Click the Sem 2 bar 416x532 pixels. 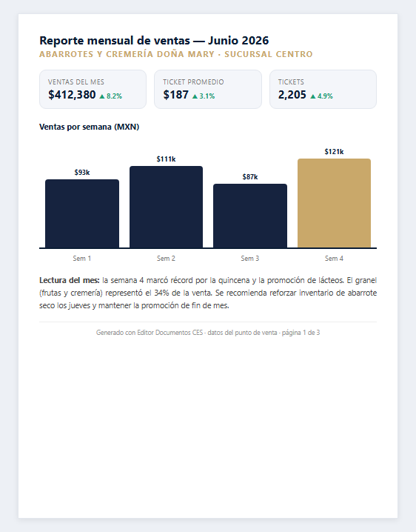(x=166, y=207)
